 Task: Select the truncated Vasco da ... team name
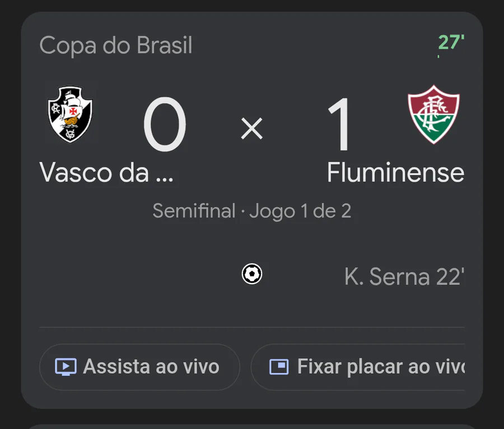click(x=106, y=173)
